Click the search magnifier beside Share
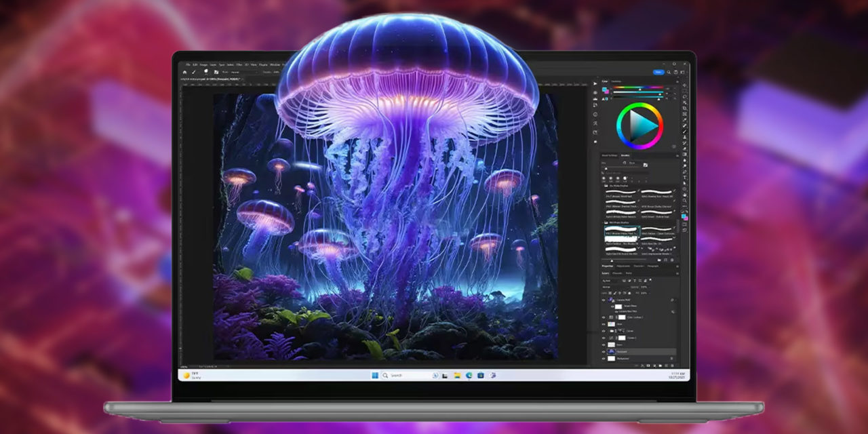Image resolution: width=868 pixels, height=434 pixels. coord(669,72)
